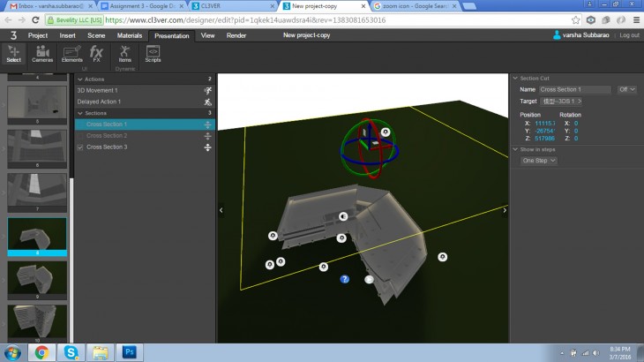Click the 3D Movement 1 action icon

pyautogui.click(x=207, y=90)
